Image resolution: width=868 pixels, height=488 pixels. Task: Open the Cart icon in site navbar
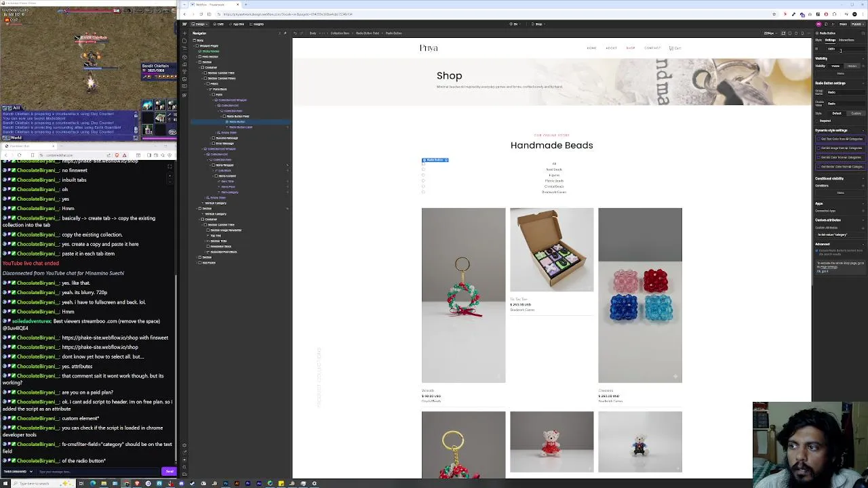(x=675, y=48)
